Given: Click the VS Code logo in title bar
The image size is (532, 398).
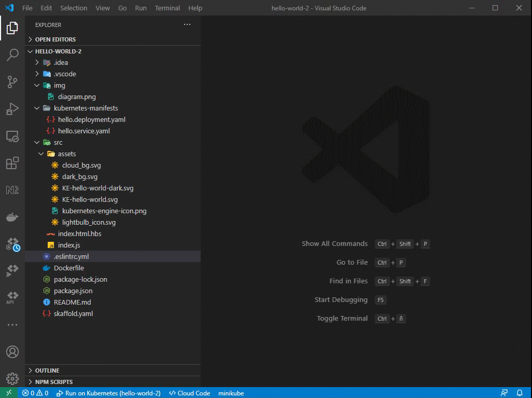Looking at the screenshot, I should click(x=9, y=8).
